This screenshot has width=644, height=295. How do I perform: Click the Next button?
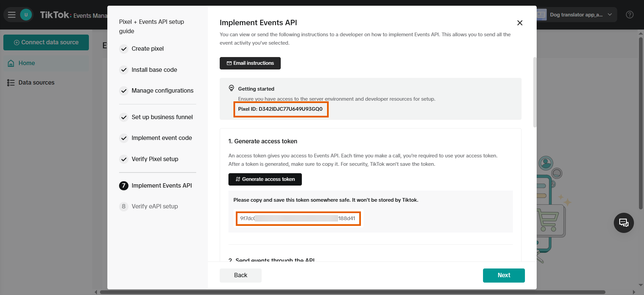click(504, 275)
